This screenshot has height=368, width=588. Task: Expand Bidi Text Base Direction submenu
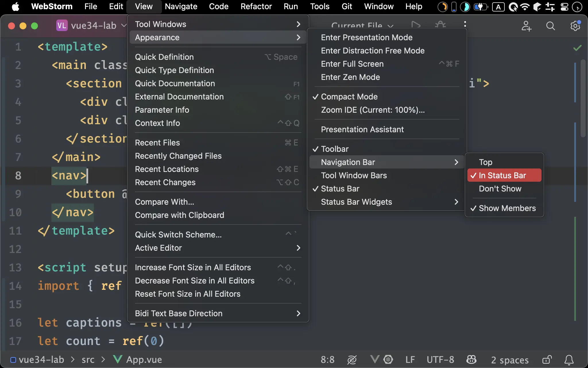point(218,313)
